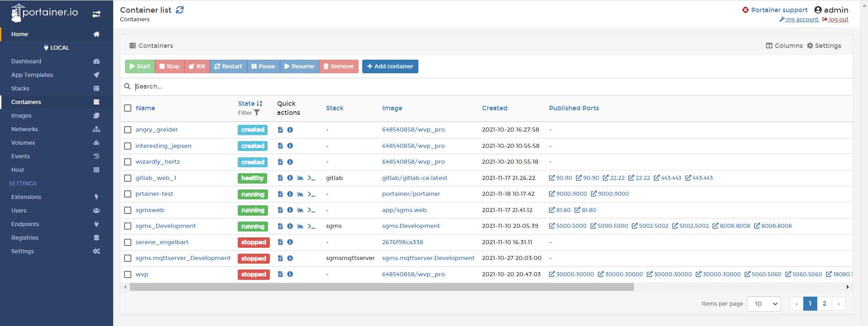
Task: Toggle the sidebar collapse arrows icon
Action: pos(96,14)
